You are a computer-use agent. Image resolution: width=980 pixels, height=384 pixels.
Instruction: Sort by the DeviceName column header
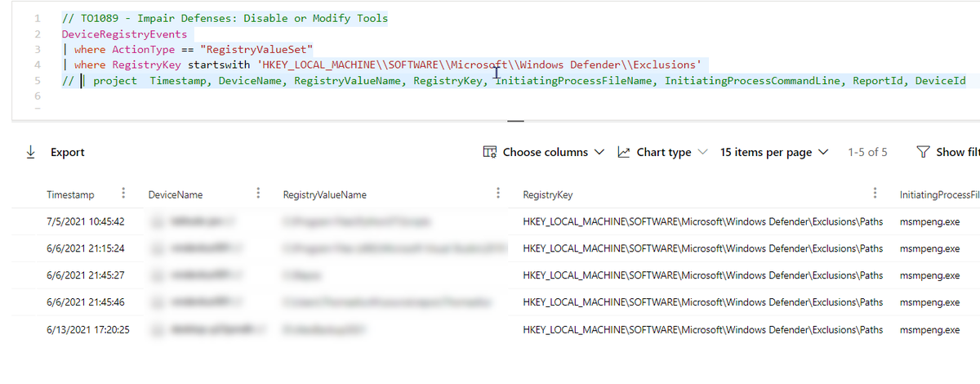click(x=176, y=194)
